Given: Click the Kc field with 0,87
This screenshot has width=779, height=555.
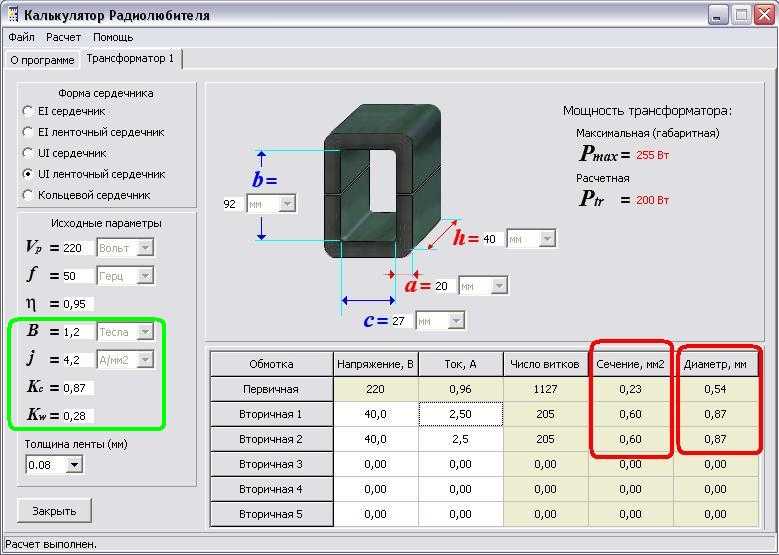Looking at the screenshot, I should [78, 388].
